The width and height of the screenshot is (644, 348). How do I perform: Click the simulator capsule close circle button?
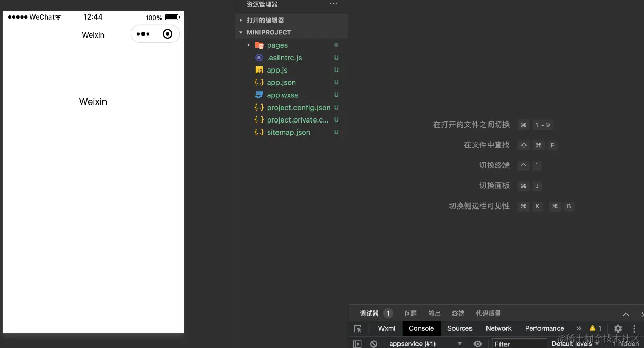(x=167, y=34)
